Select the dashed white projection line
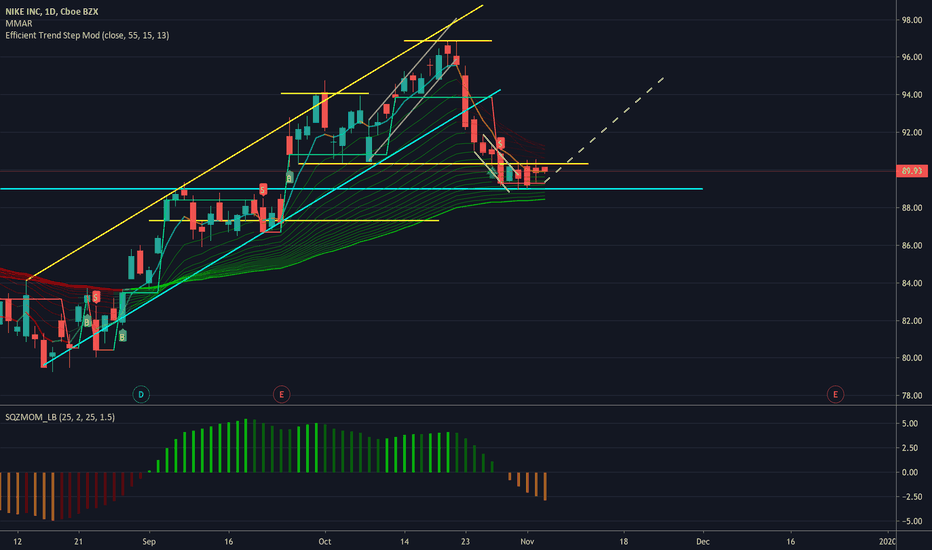The height and width of the screenshot is (550, 932). pos(604,130)
